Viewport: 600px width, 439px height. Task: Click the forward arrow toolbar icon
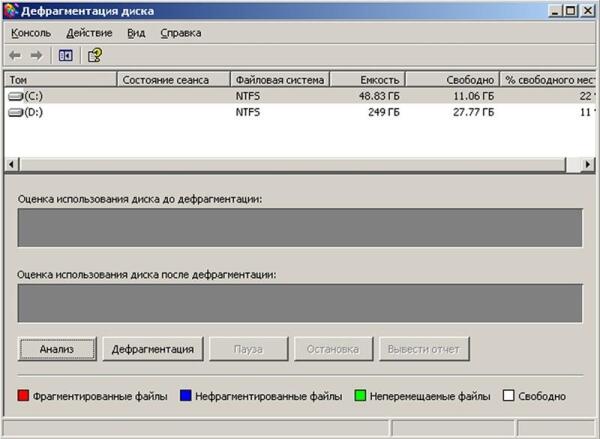(x=36, y=55)
